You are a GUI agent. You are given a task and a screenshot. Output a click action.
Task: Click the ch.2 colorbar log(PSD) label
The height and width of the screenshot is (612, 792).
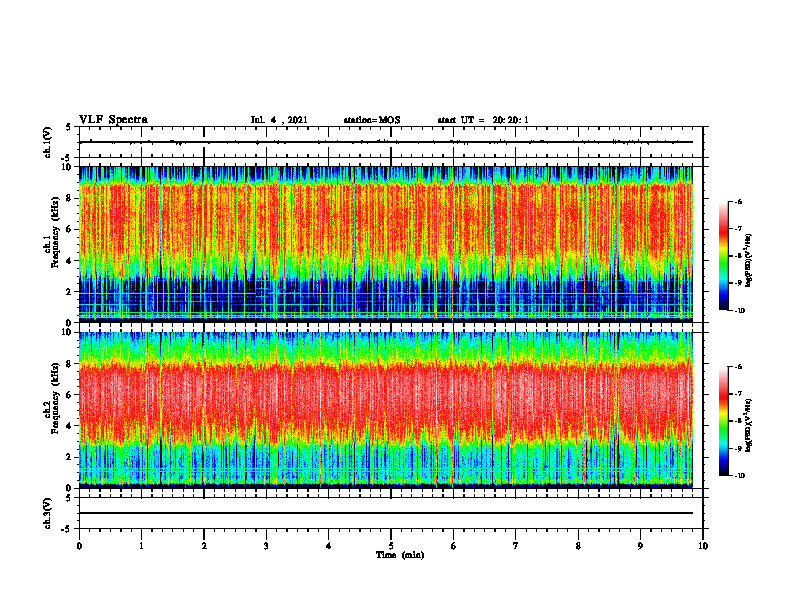click(x=749, y=425)
